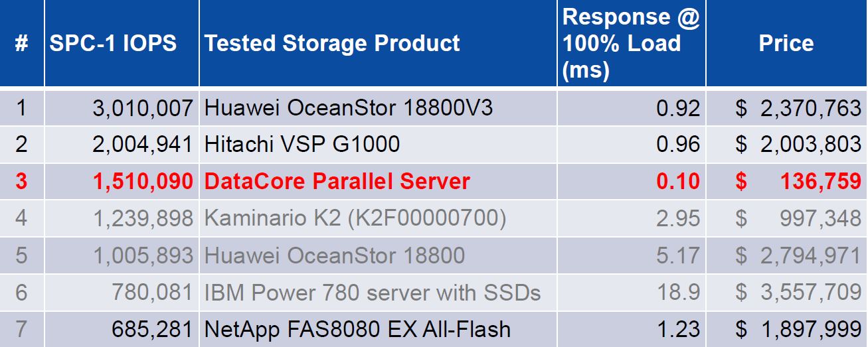Click the Response @ 100% Load header

(631, 43)
